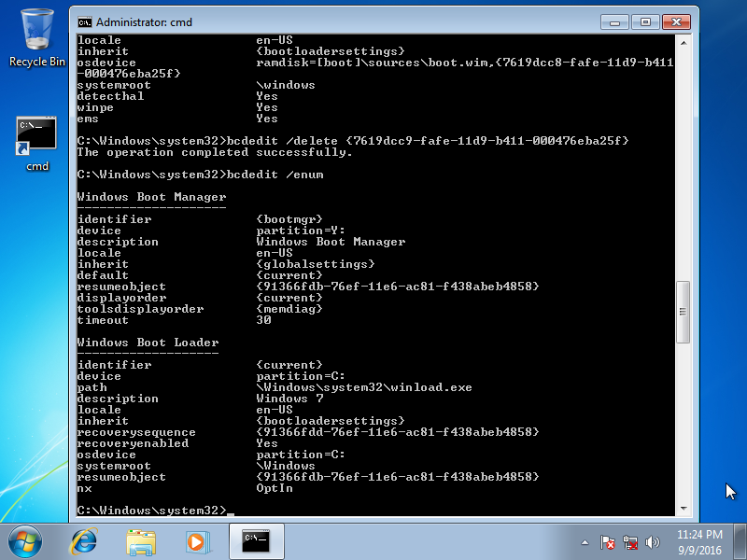Click the Boot Manager "resumeobject" label
Viewport: 747px width, 560px height.
click(122, 287)
